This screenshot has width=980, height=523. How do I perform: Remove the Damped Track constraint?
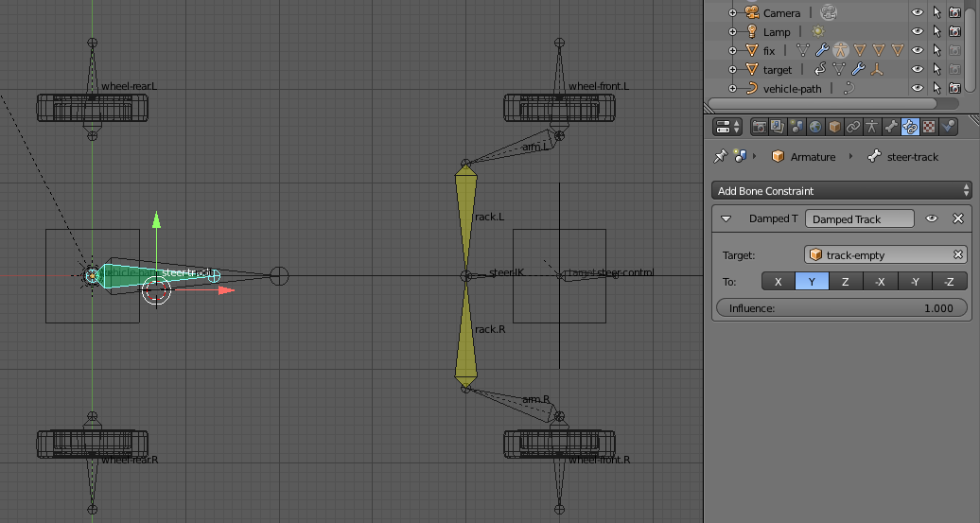click(x=957, y=218)
